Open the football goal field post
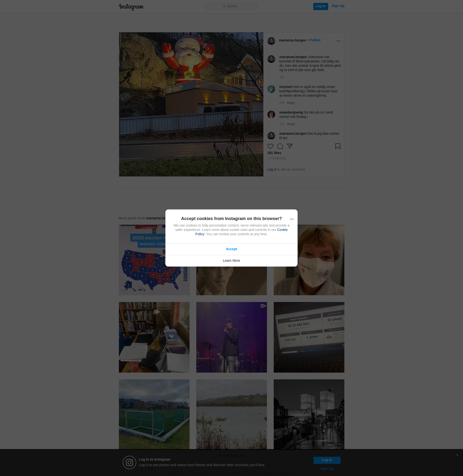463x476 pixels. (154, 414)
